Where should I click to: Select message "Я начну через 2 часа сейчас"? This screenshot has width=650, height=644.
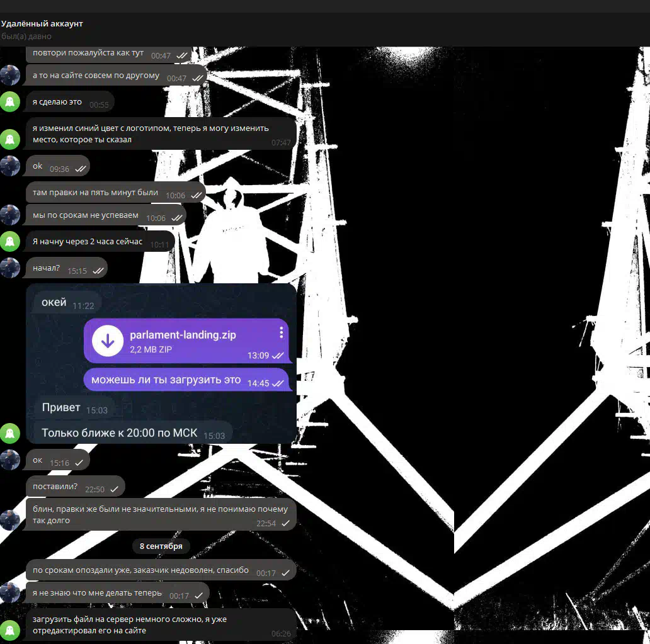click(x=100, y=242)
